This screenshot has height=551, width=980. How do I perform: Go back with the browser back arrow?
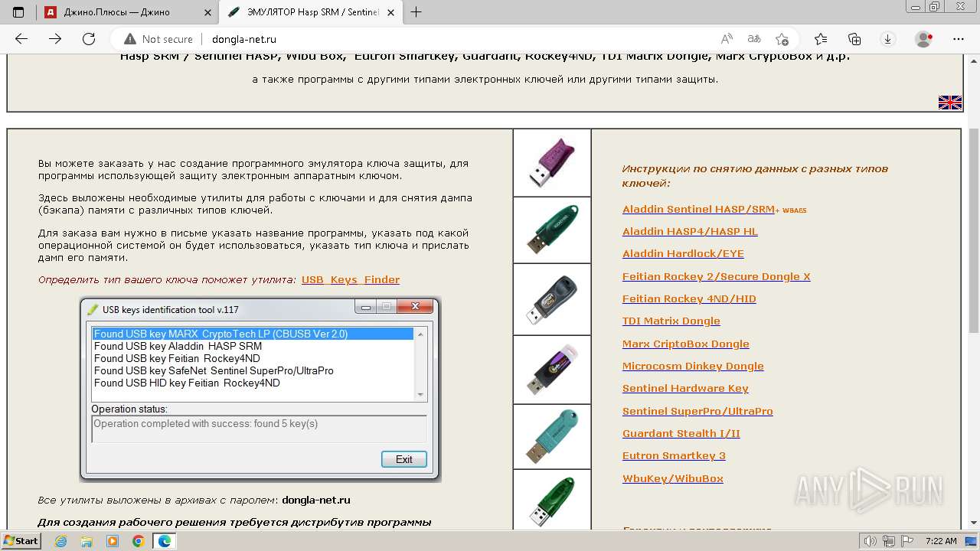pyautogui.click(x=21, y=39)
